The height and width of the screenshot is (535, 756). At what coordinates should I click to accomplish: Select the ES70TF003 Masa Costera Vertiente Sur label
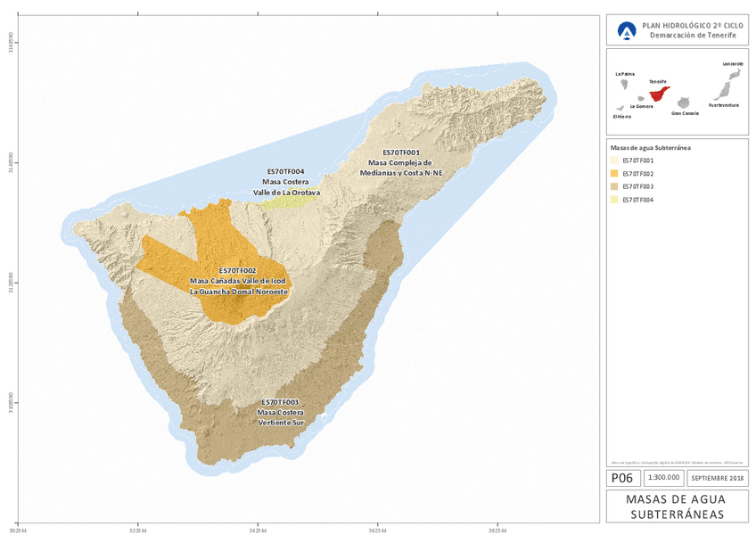tap(281, 413)
